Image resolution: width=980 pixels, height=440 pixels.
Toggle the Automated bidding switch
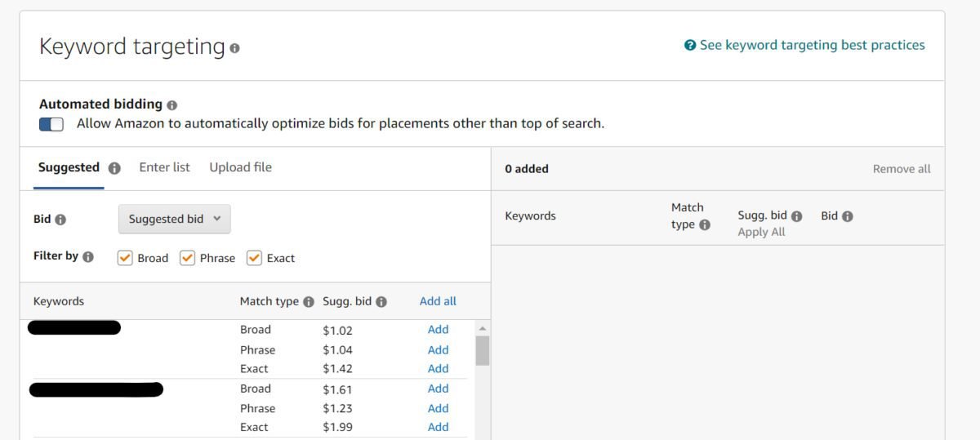click(x=51, y=124)
